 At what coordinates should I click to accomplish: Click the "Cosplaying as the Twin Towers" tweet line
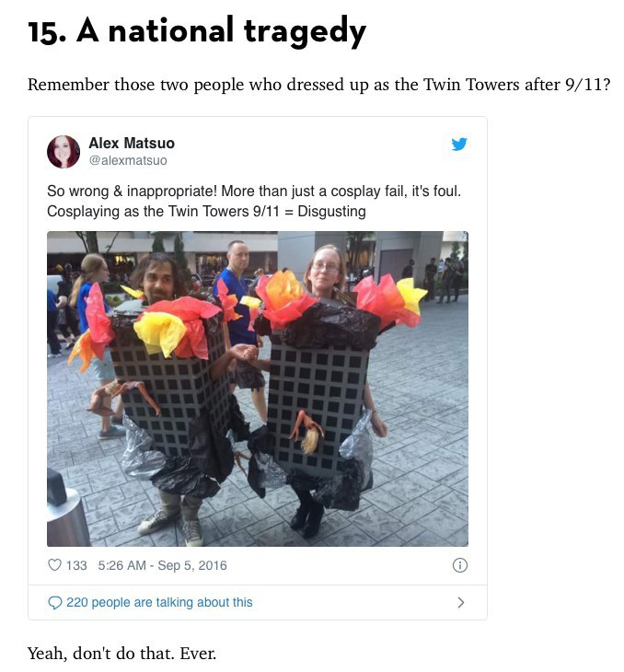[206, 212]
